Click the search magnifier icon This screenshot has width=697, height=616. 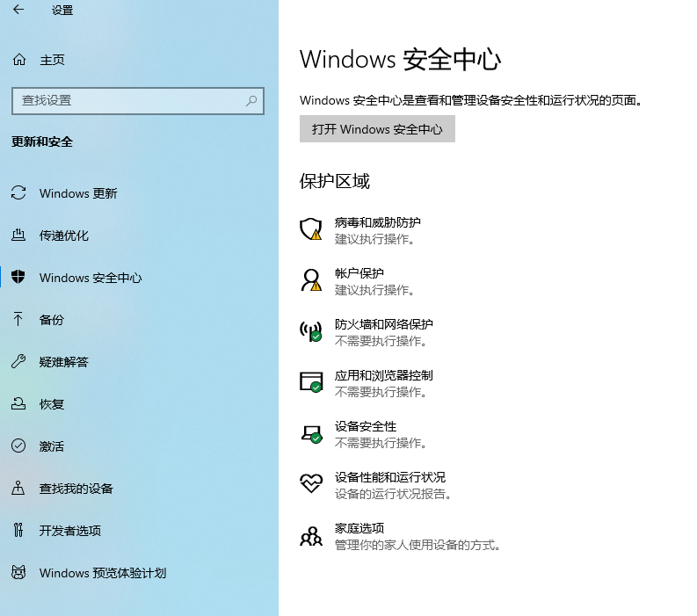[251, 101]
